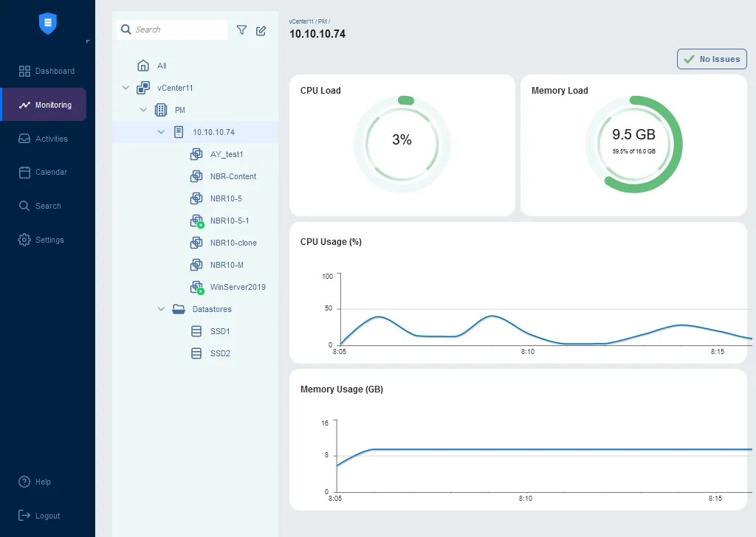Click the Datastores folder icon
The height and width of the screenshot is (537, 756).
point(178,309)
